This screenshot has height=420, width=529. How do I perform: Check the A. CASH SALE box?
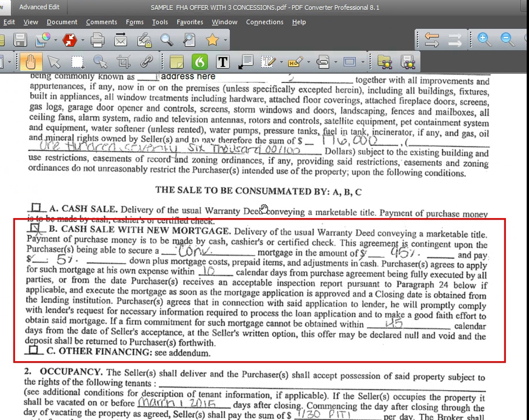37,208
